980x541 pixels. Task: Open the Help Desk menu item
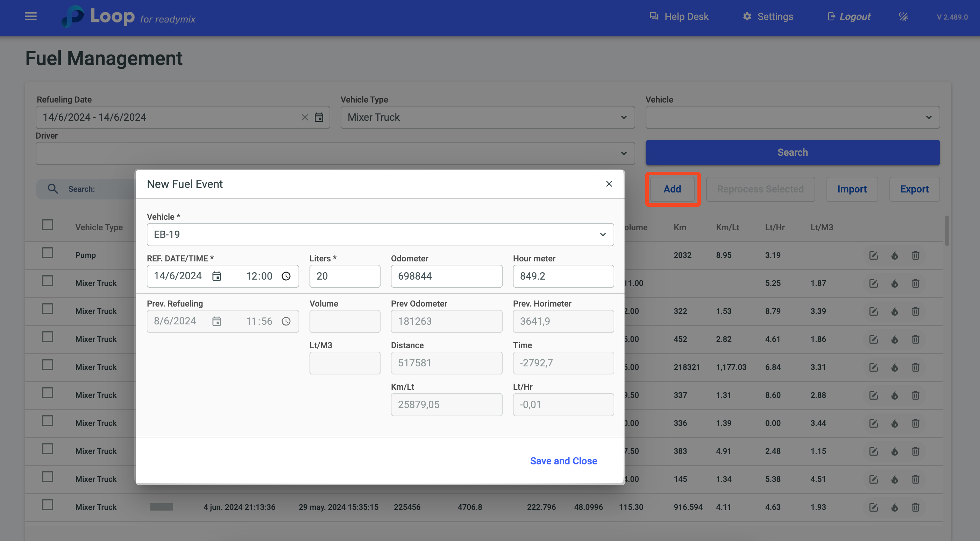pyautogui.click(x=679, y=17)
